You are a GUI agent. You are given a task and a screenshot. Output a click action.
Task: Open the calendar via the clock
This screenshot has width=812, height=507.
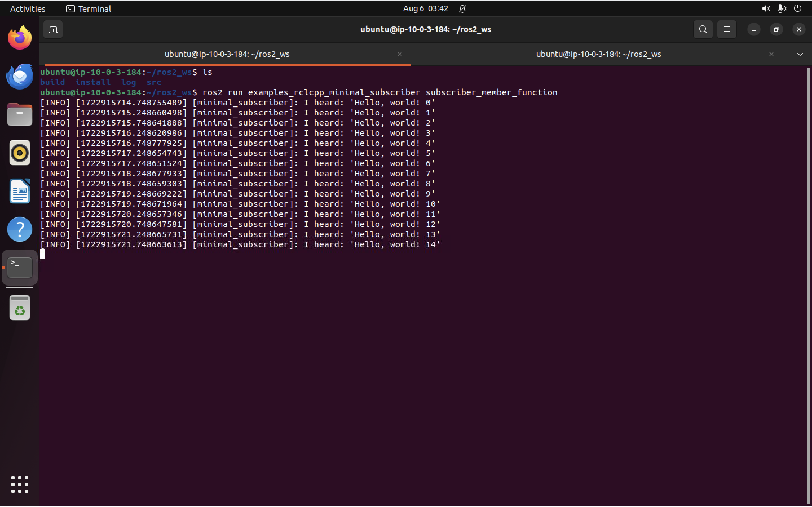tap(425, 8)
